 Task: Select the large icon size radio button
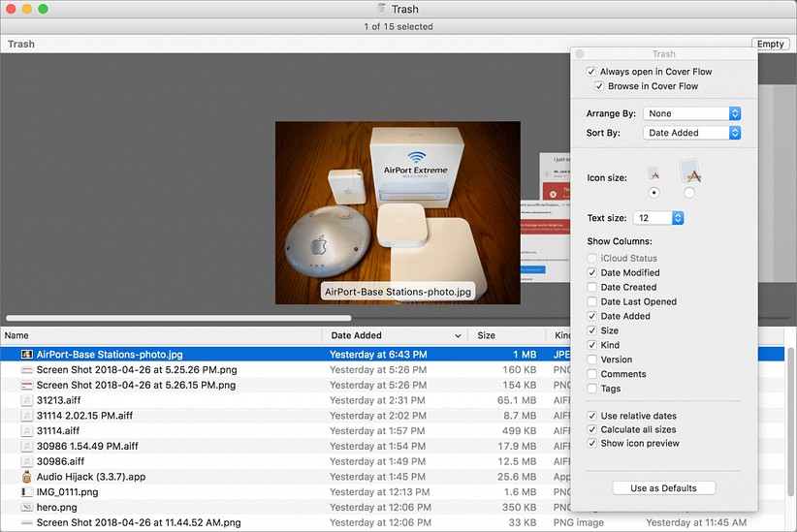[x=689, y=193]
